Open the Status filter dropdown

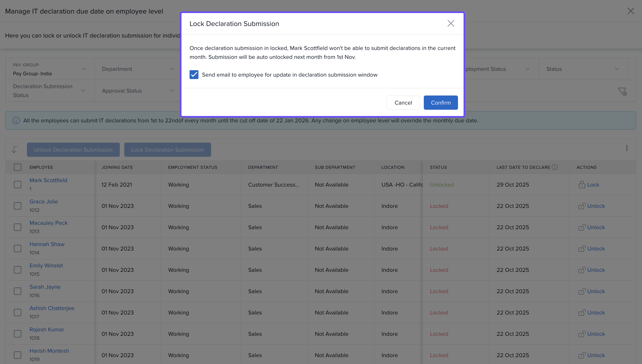[583, 69]
